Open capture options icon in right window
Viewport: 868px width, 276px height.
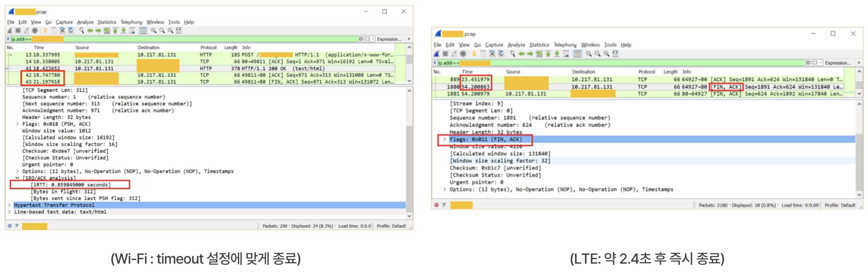coord(463,53)
